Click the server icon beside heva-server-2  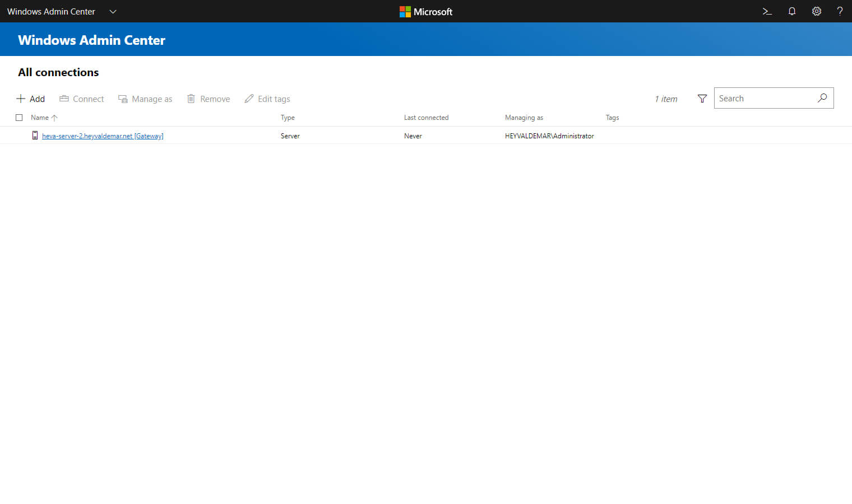click(x=35, y=136)
